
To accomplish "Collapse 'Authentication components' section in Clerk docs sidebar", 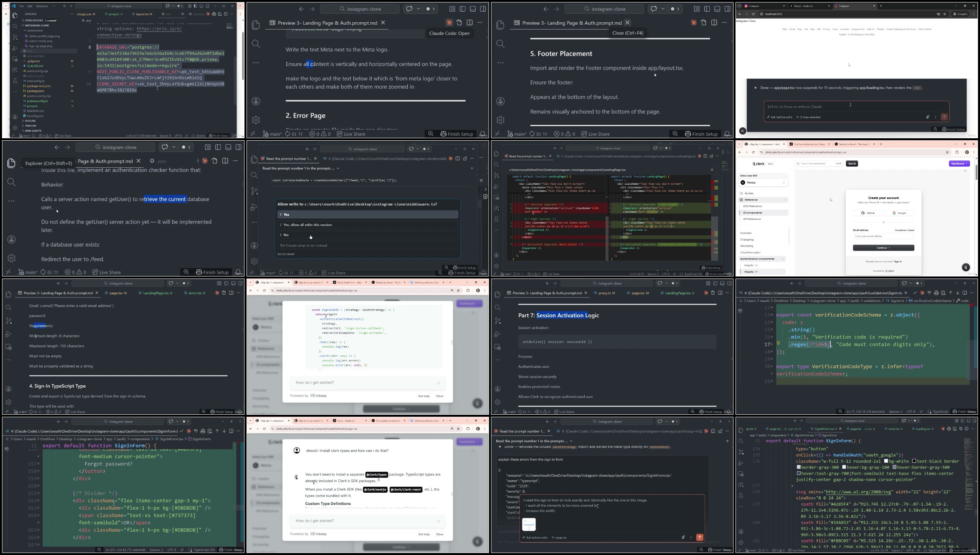I will click(762, 259).
